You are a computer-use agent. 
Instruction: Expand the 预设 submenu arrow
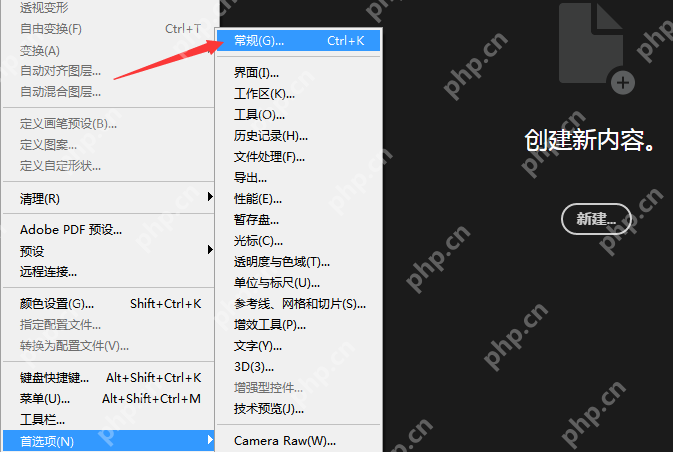(x=210, y=249)
